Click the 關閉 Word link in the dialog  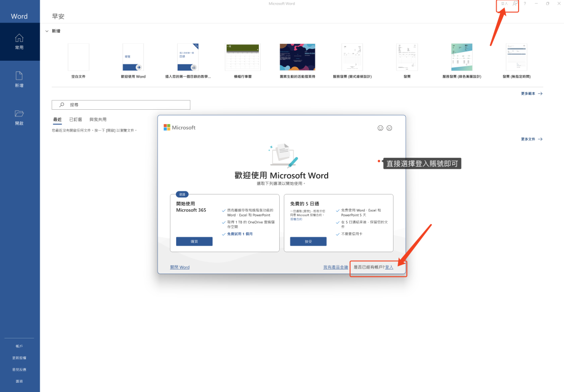pyautogui.click(x=180, y=267)
